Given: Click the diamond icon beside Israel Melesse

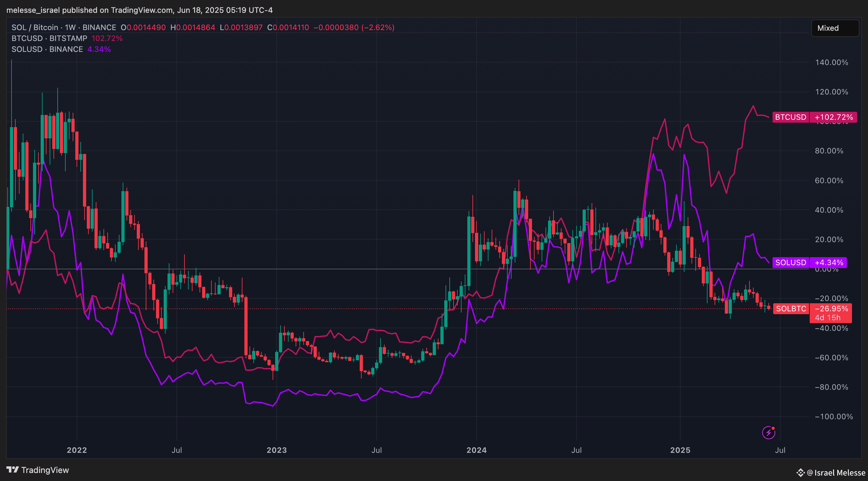Looking at the screenshot, I should pos(800,473).
